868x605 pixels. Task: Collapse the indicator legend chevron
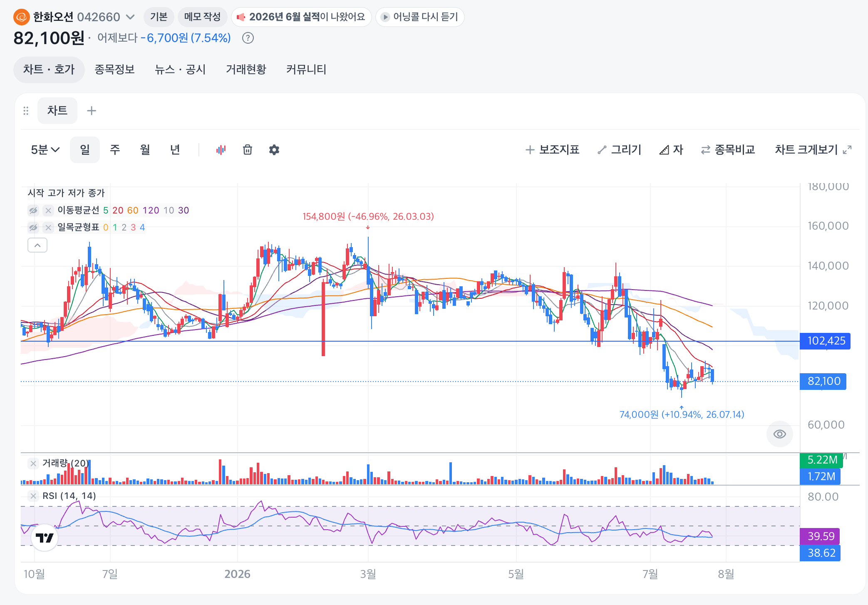(37, 245)
